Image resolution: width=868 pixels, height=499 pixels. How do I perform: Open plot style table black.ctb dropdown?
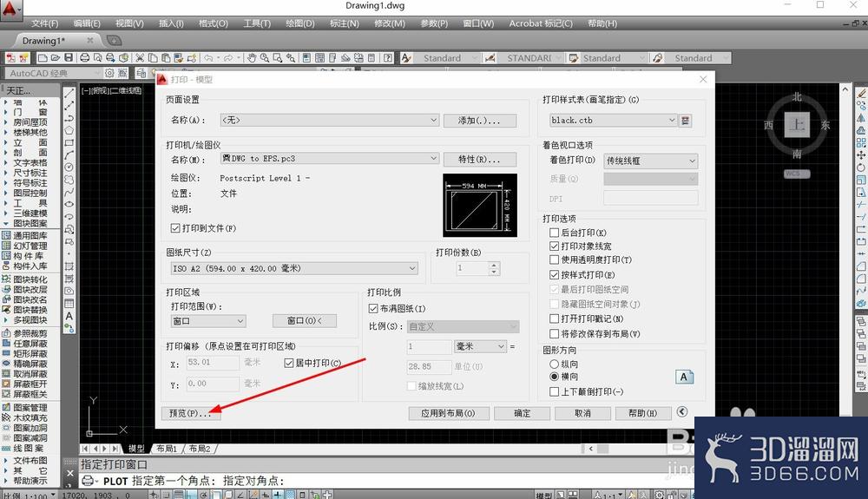[613, 120]
